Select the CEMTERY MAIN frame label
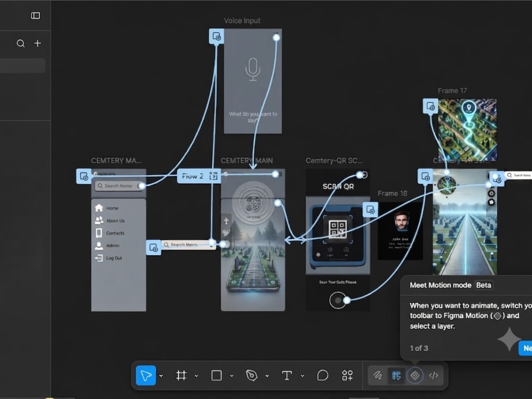This screenshot has width=532, height=399. pos(247,161)
